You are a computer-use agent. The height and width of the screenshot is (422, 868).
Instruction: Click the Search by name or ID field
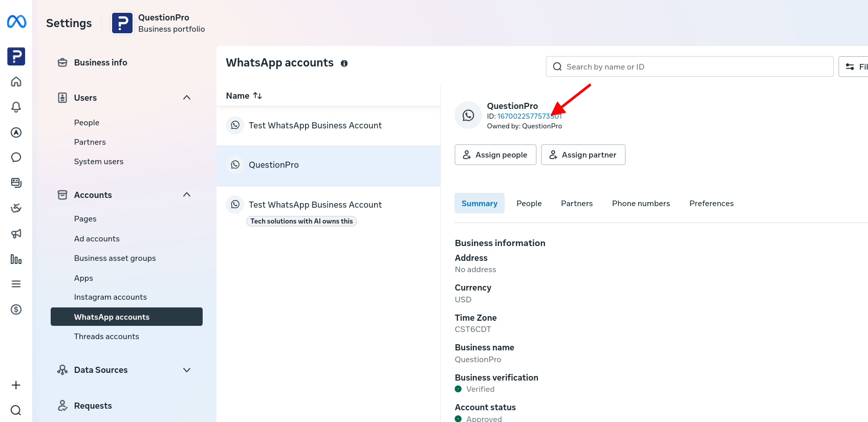click(689, 66)
